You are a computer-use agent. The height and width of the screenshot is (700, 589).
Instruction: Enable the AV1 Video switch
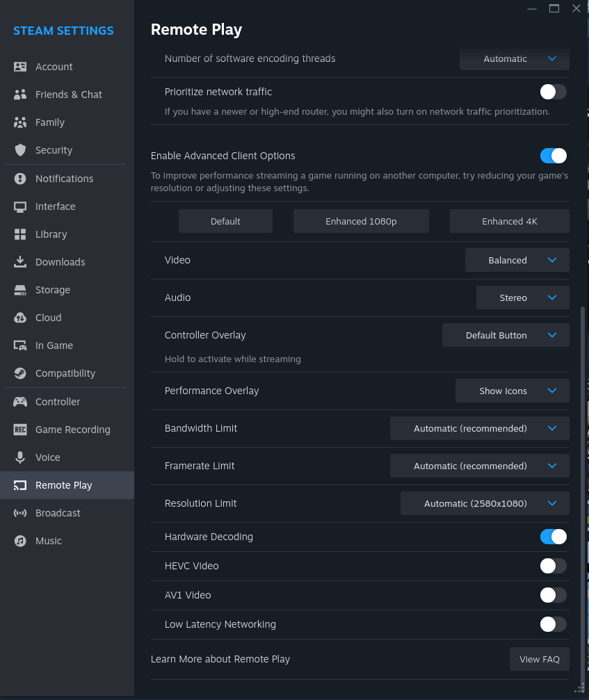[554, 595]
